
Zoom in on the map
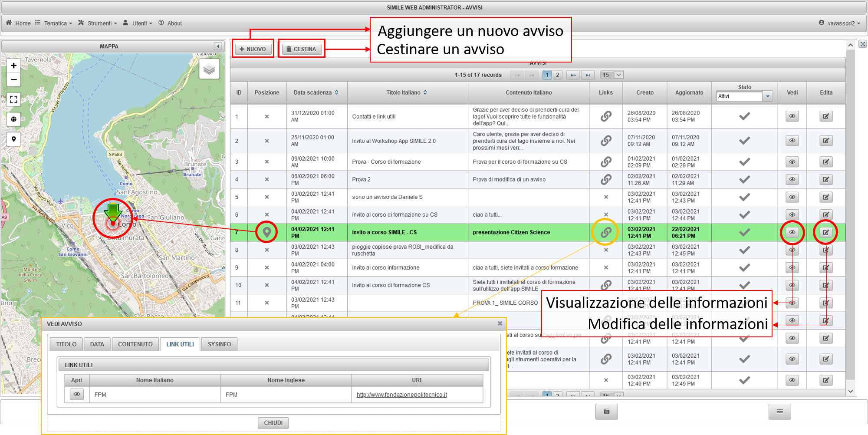[14, 66]
